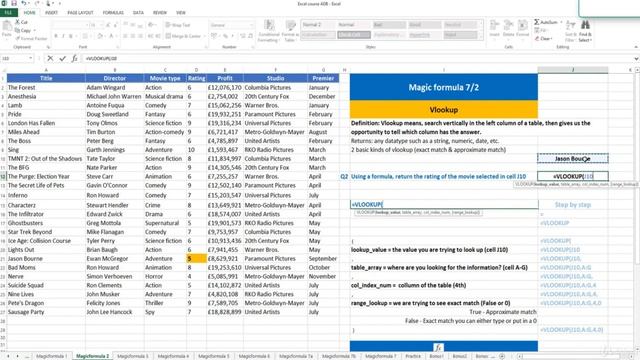Click the =VLOOKUP( editing cell in column J
This screenshot has height=360, width=640.
click(573, 176)
